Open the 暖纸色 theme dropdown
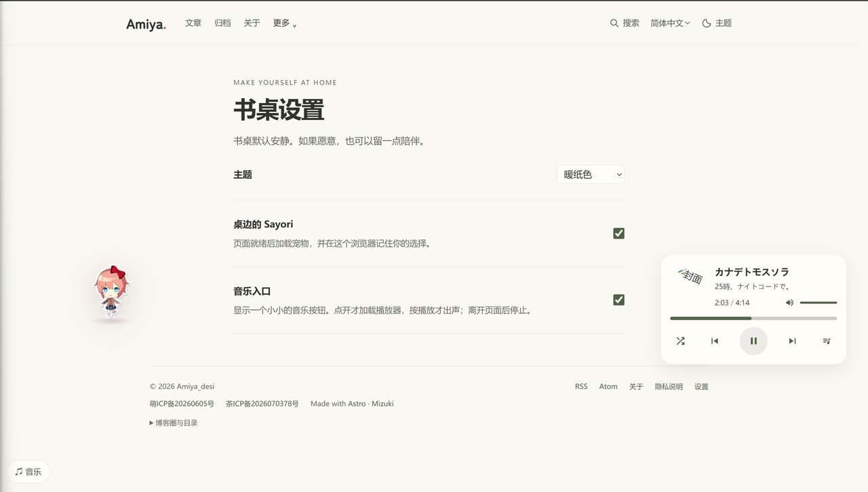Image resolution: width=868 pixels, height=492 pixels. coord(591,175)
